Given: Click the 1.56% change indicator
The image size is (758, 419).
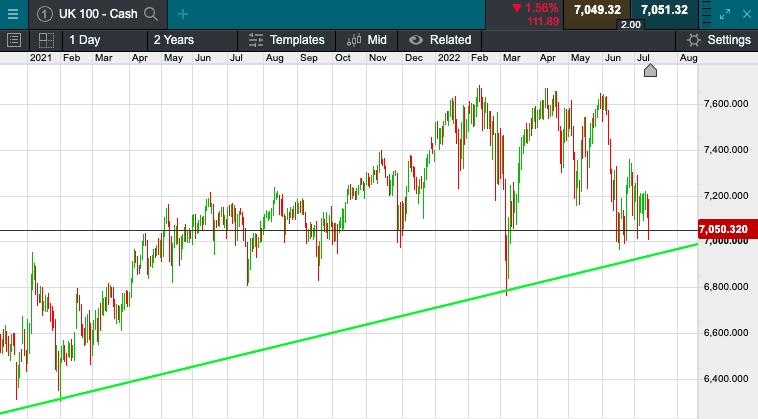Looking at the screenshot, I should (536, 8).
